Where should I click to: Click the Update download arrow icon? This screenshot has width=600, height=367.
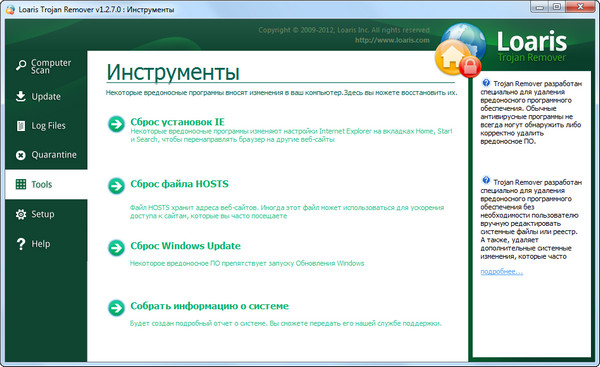[x=21, y=96]
